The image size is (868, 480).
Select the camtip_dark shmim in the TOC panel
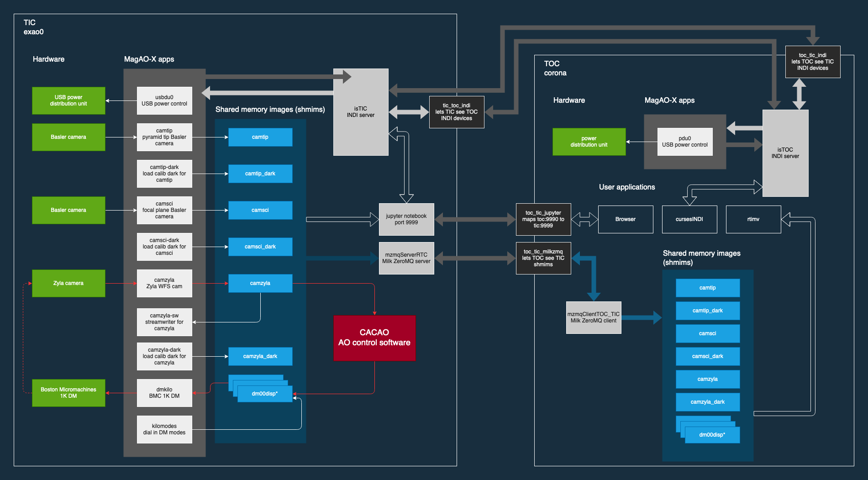[708, 311]
